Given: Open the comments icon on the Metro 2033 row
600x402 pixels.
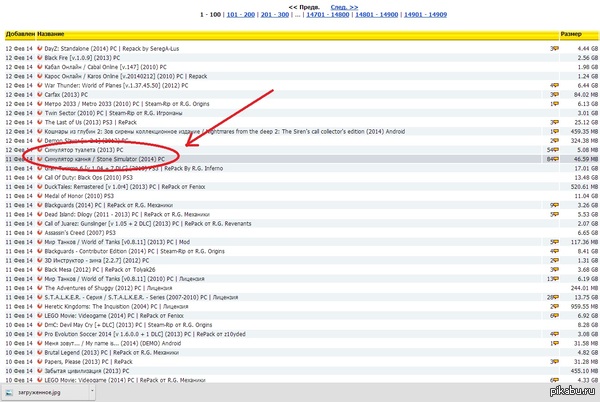Looking at the screenshot, I should (556, 104).
